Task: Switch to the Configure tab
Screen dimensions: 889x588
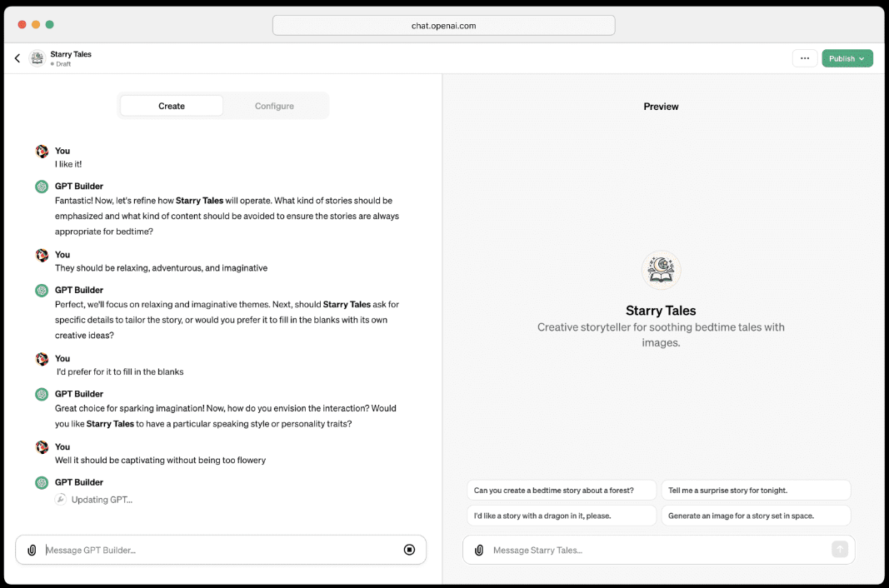Action: click(x=274, y=106)
